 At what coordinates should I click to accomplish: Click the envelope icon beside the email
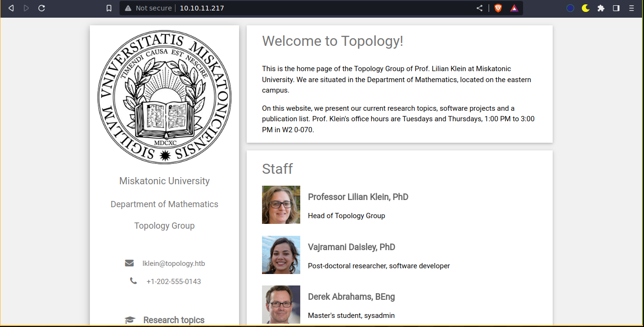point(129,263)
